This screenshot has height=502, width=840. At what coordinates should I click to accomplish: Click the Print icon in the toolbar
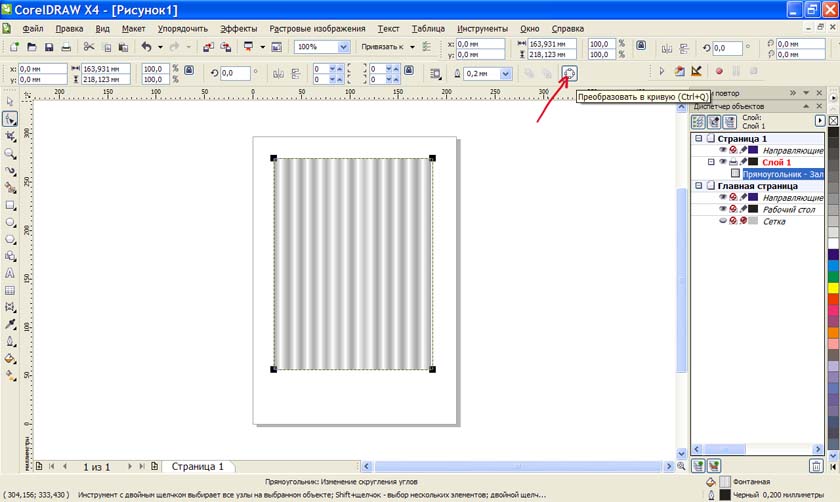pyautogui.click(x=66, y=47)
